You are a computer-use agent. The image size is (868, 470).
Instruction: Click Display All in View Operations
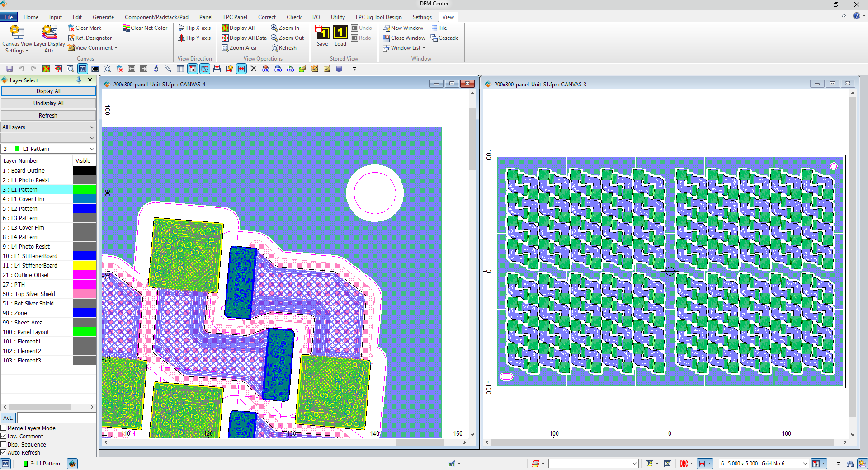pos(238,28)
